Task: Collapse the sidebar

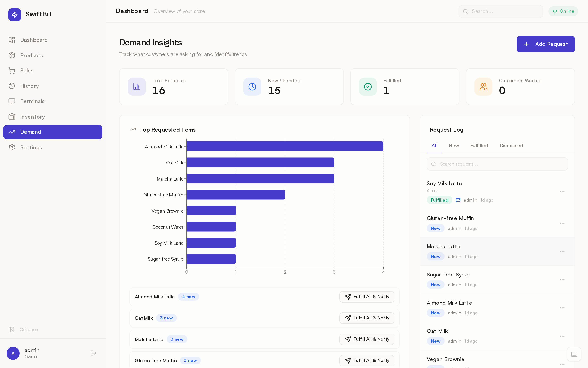Action: [23, 329]
